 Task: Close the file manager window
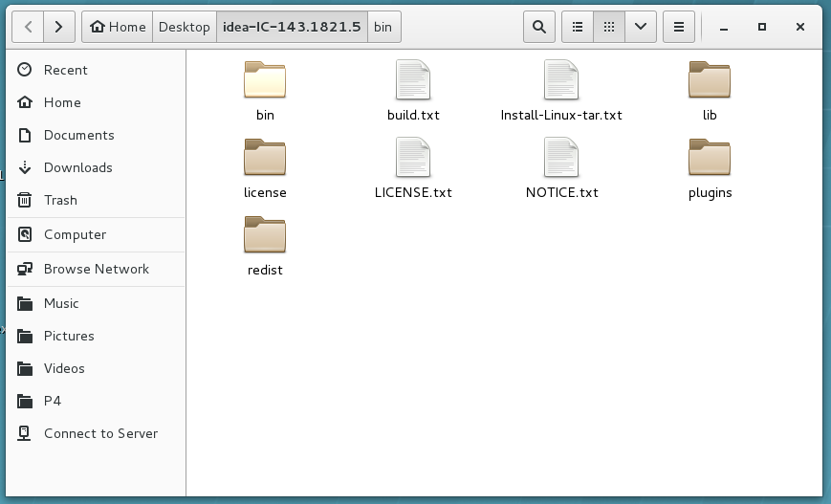point(800,27)
